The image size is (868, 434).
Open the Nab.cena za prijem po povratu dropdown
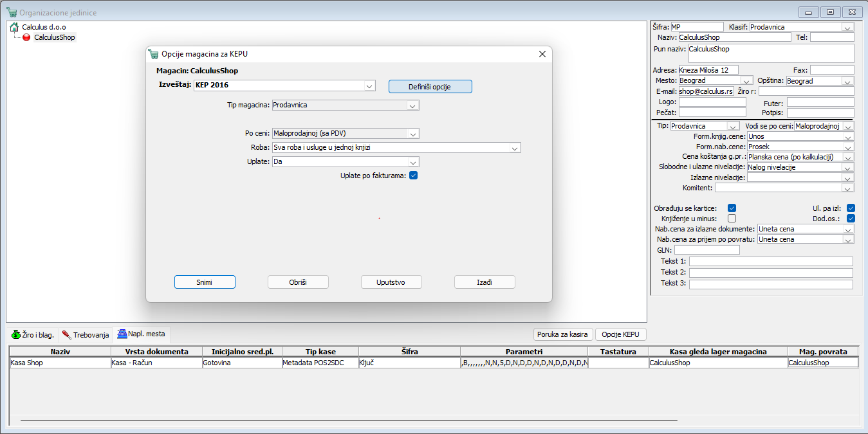pyautogui.click(x=848, y=239)
